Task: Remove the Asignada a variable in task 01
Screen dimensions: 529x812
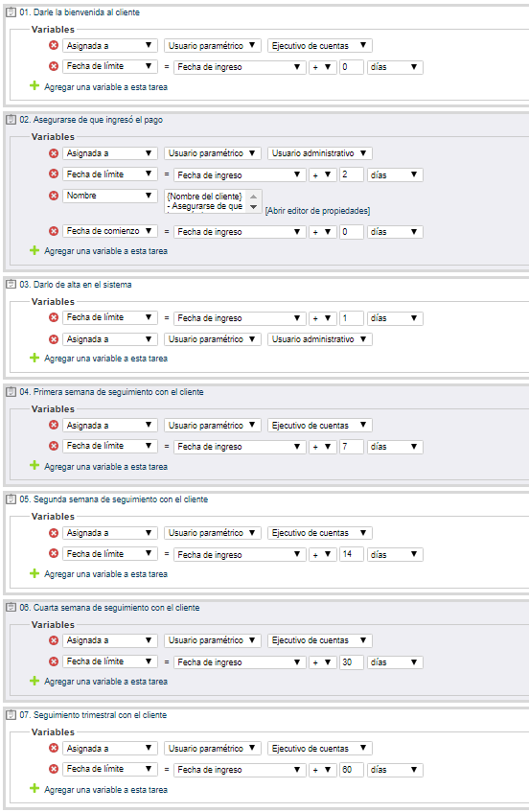Action: [54, 46]
